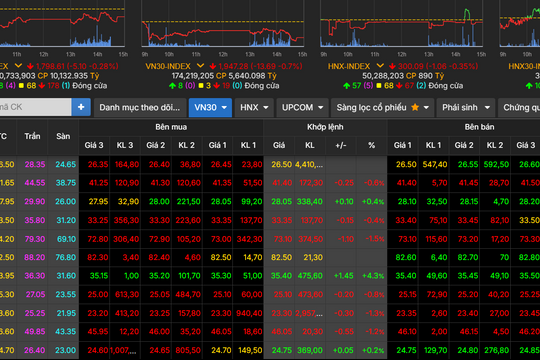Expand the VN30-INDEX chevron
The image size is (540, 360).
pyautogui.click(x=200, y=65)
